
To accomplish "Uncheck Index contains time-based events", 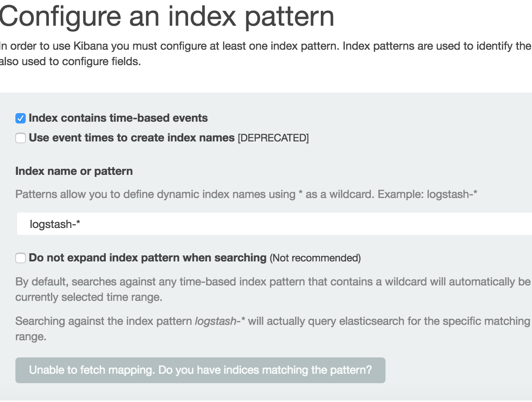I will [x=20, y=118].
